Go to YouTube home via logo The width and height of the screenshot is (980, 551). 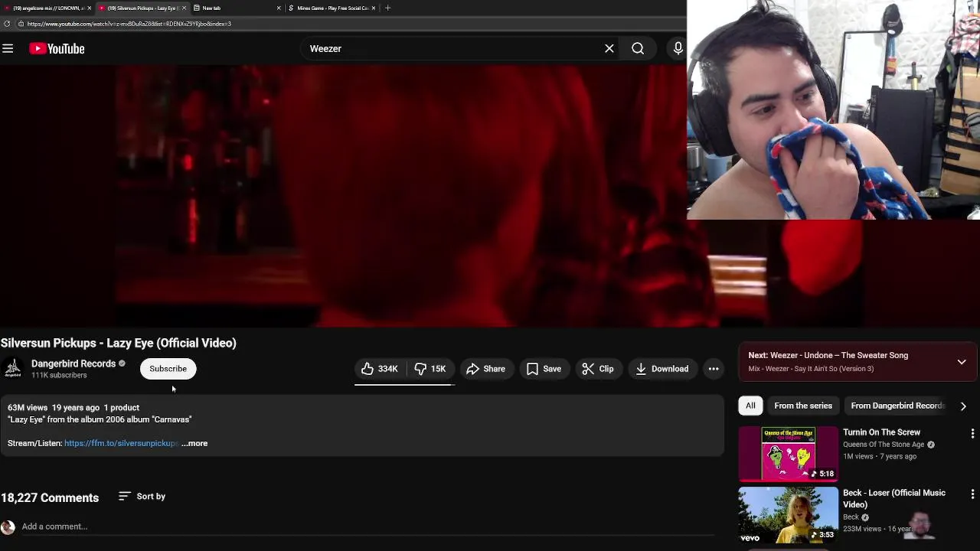coord(57,49)
